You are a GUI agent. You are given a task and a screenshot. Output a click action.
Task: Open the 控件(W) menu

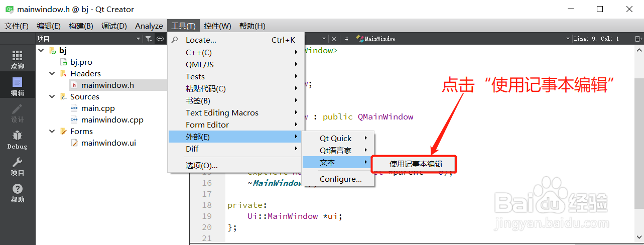point(218,26)
